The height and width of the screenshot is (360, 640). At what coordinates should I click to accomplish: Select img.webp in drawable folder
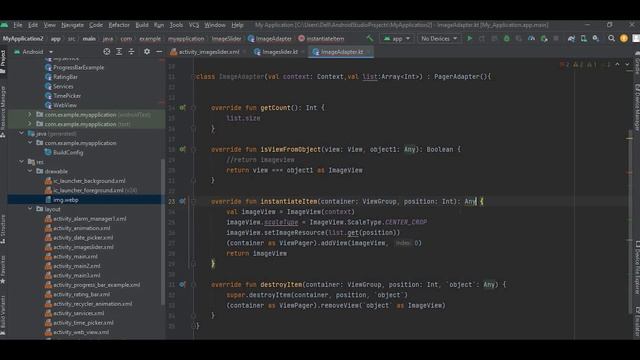coord(65,200)
